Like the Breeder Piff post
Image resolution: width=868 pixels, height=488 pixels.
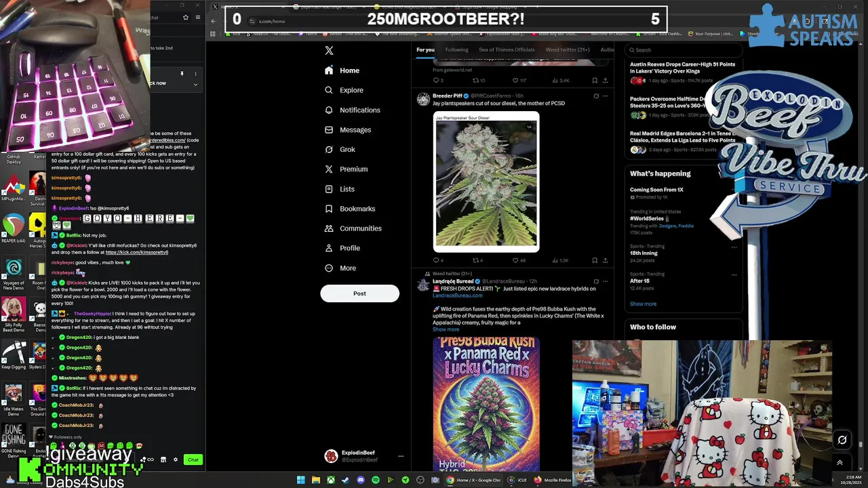(518, 260)
